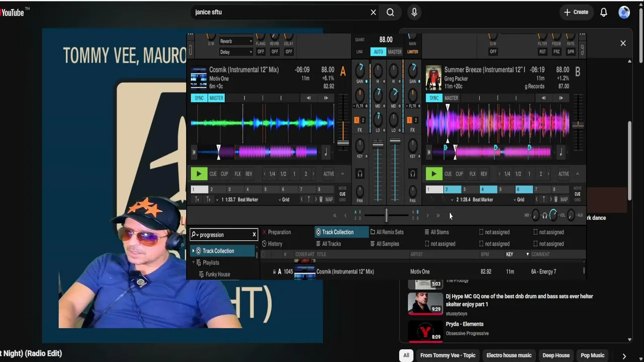This screenshot has width=644, height=362.
Task: Close the YouTube side panel
Action: tap(623, 43)
